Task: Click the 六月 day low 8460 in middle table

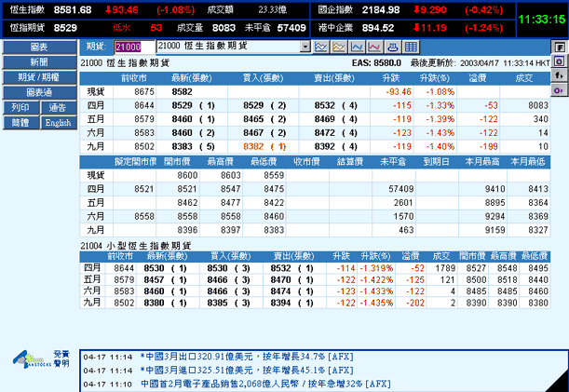Action: 274,217
